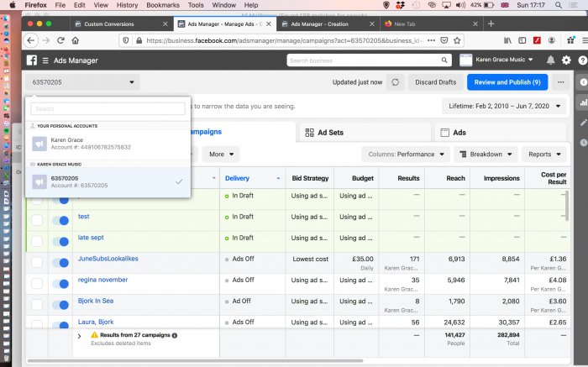Image resolution: width=588 pixels, height=367 pixels.
Task: Sort by the Delivery column header
Action: (x=237, y=178)
